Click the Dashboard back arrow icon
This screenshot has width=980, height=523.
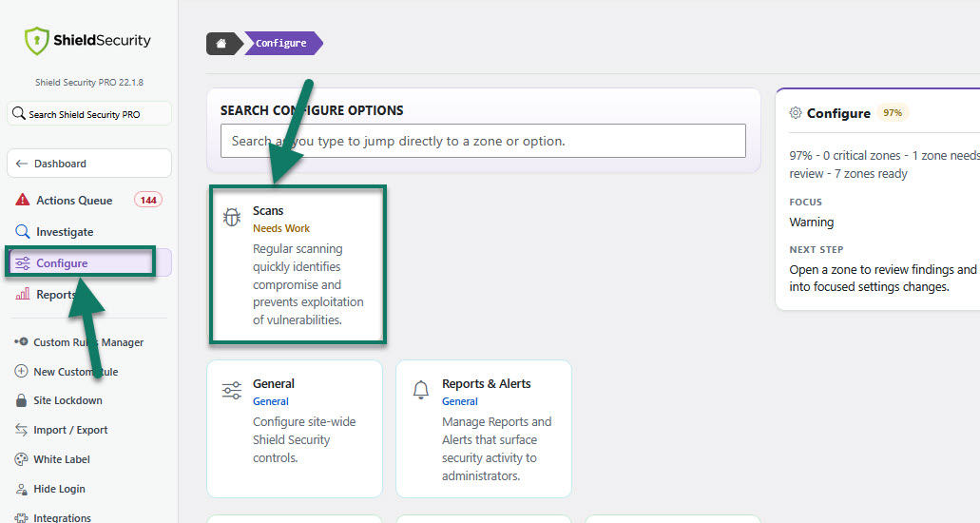coord(22,164)
